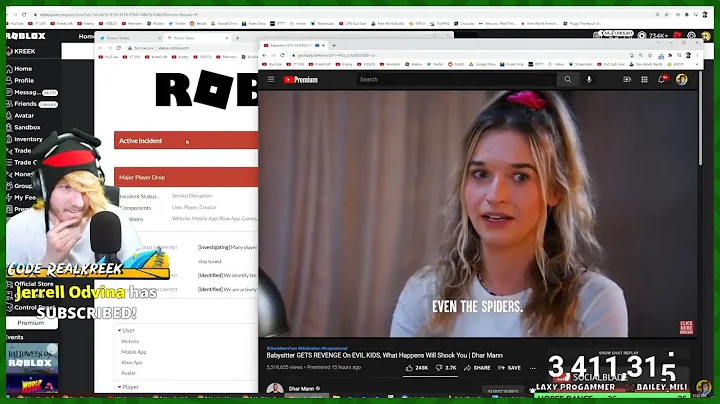Screen dimensions: 720x404
Task: Collapse the Player section on status page
Action: click(x=128, y=387)
